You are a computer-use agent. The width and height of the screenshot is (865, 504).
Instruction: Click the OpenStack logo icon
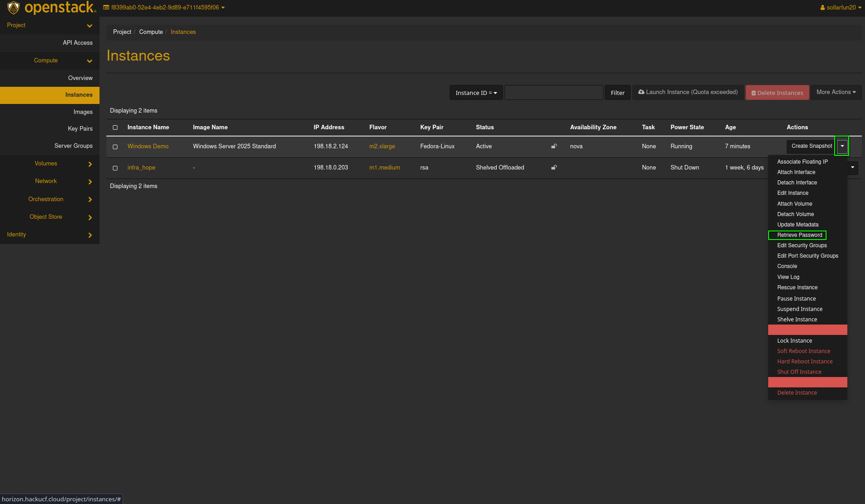tap(14, 8)
